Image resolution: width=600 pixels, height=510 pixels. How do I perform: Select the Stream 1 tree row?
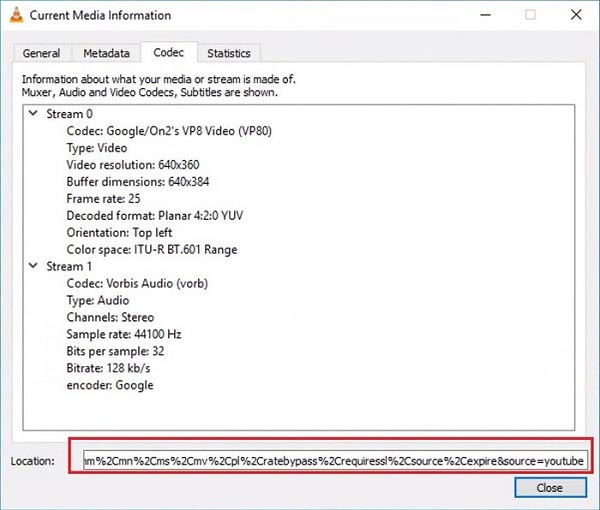[69, 266]
